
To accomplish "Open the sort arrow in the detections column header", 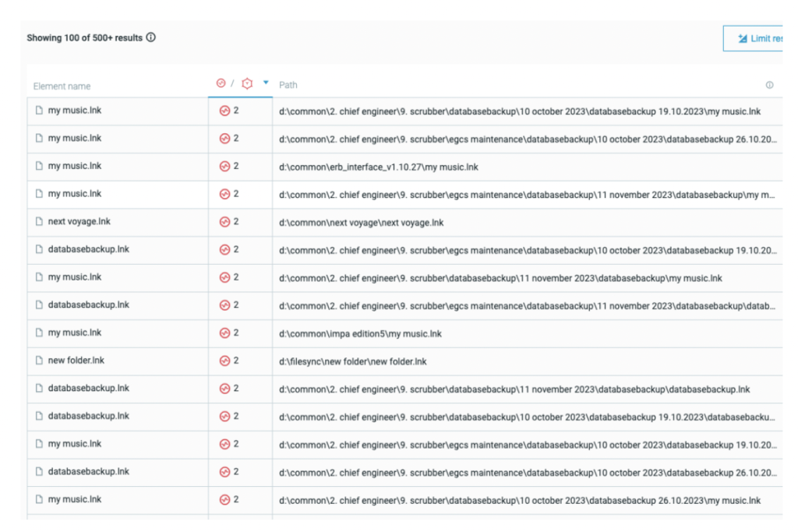I will (266, 83).
